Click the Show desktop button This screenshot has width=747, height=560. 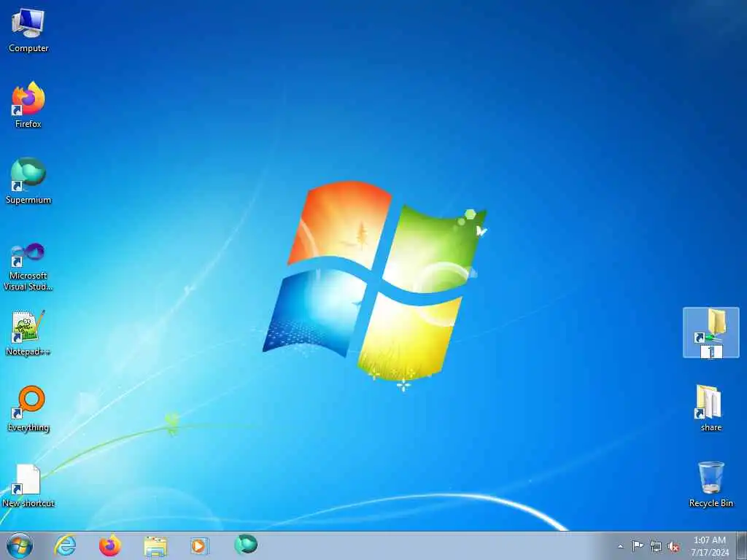[742, 545]
